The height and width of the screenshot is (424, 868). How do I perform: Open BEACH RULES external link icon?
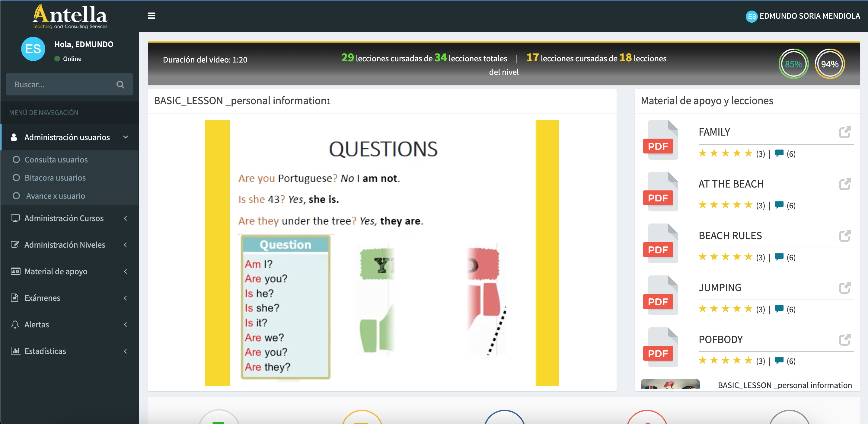click(845, 236)
